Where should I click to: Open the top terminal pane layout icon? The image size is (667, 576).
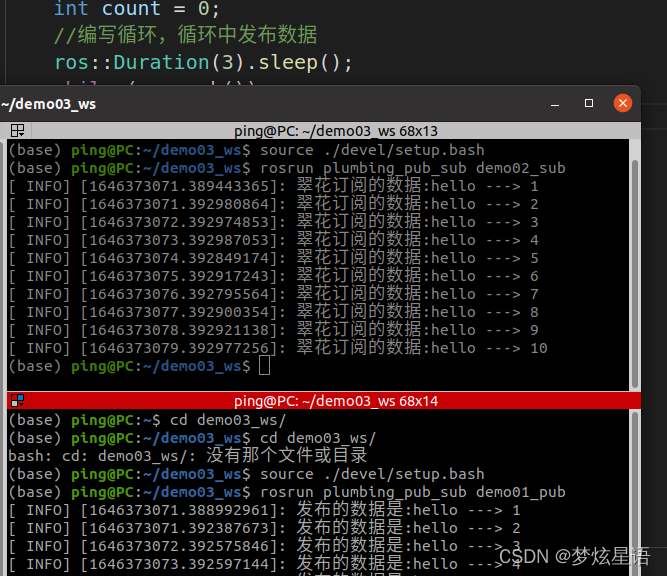pyautogui.click(x=17, y=131)
